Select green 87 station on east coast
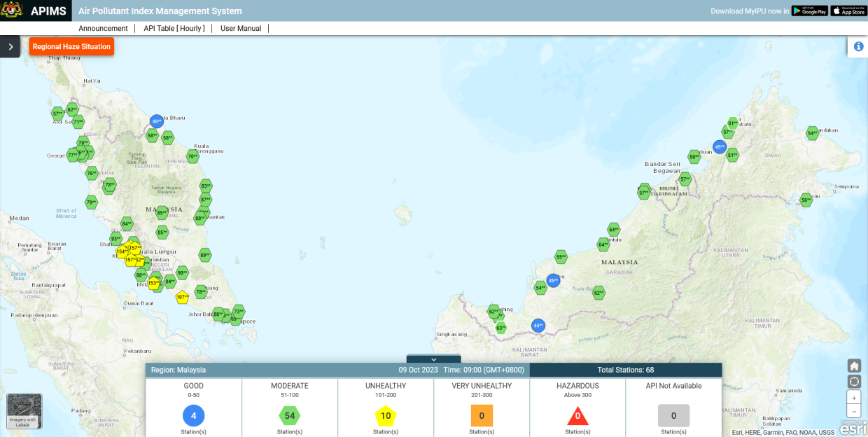Viewport: 868px width, 437px height. click(206, 200)
